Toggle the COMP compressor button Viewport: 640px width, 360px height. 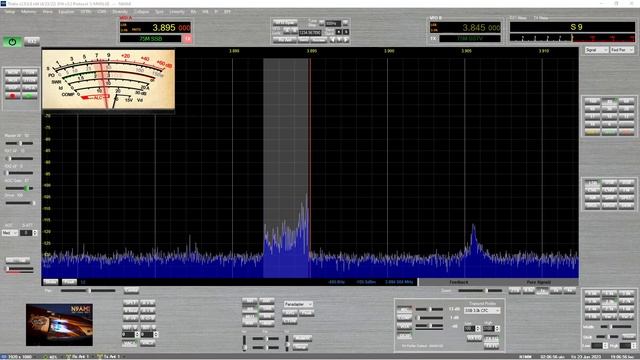click(x=404, y=318)
